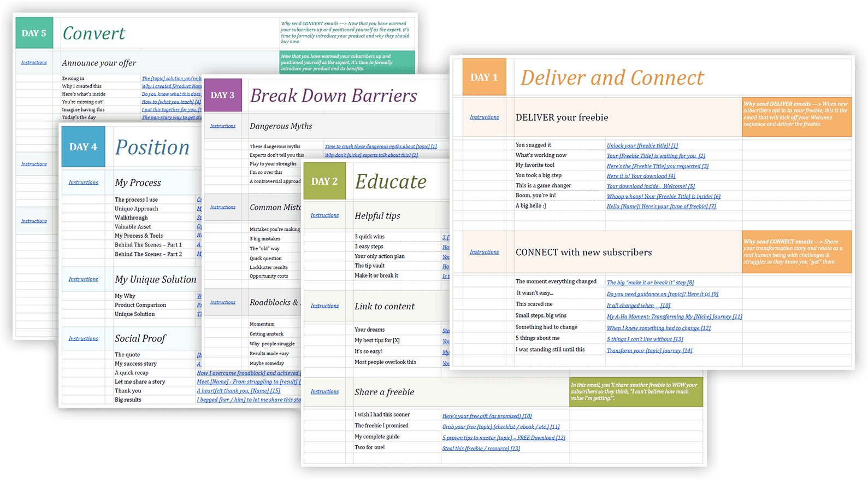
Task: Select the green "DAY 2" badge cell
Action: click(x=324, y=181)
